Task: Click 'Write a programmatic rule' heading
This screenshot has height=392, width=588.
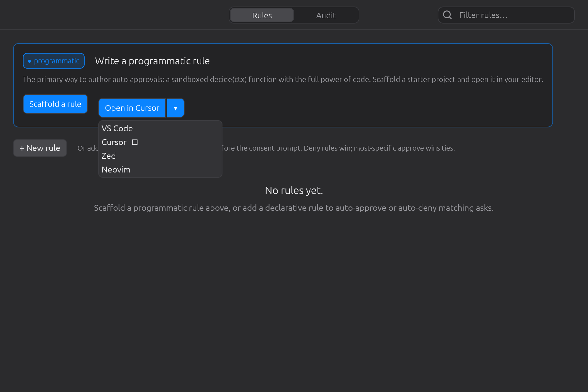Action: pyautogui.click(x=152, y=61)
